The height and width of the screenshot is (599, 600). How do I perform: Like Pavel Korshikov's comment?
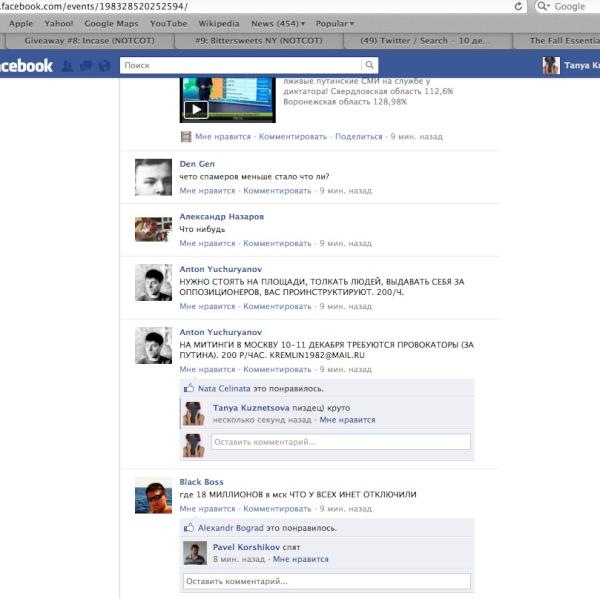300,560
